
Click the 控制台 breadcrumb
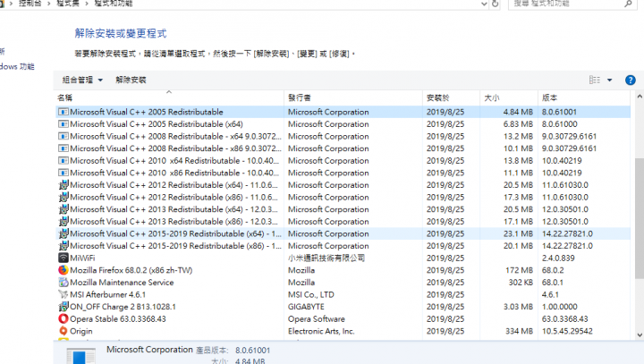pos(30,4)
